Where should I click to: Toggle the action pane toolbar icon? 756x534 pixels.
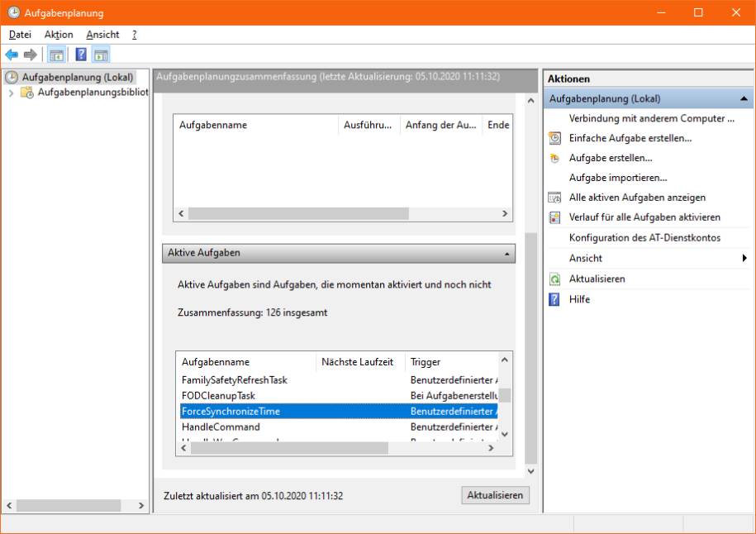point(101,55)
